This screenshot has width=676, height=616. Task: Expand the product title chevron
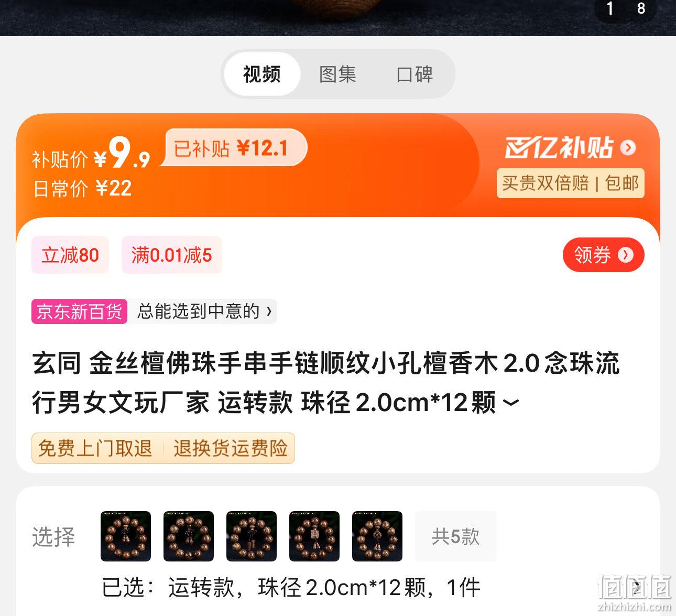[510, 403]
